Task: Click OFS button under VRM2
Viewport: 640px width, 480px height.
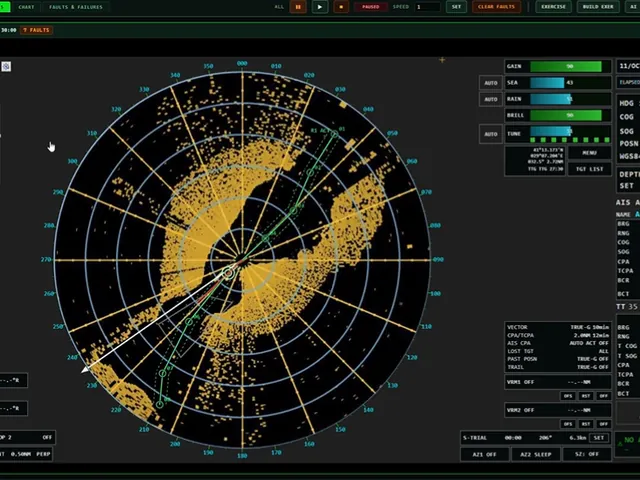Action: click(568, 424)
